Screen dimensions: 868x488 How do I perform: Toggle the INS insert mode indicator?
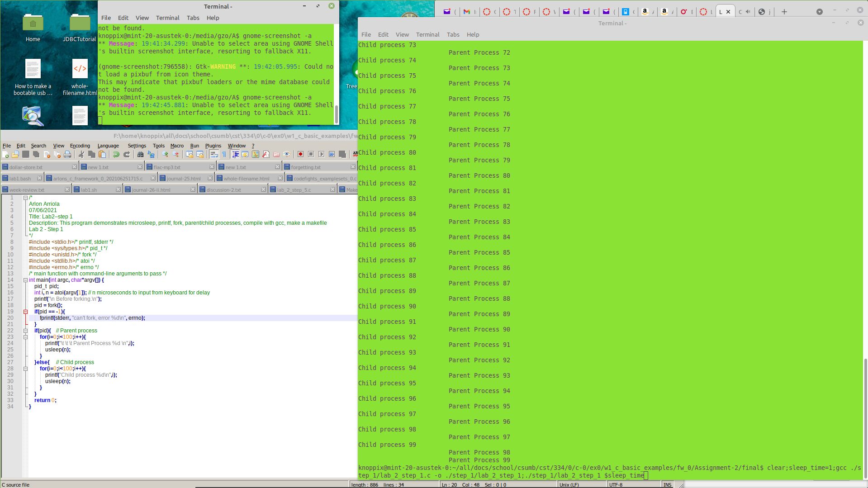point(668,484)
